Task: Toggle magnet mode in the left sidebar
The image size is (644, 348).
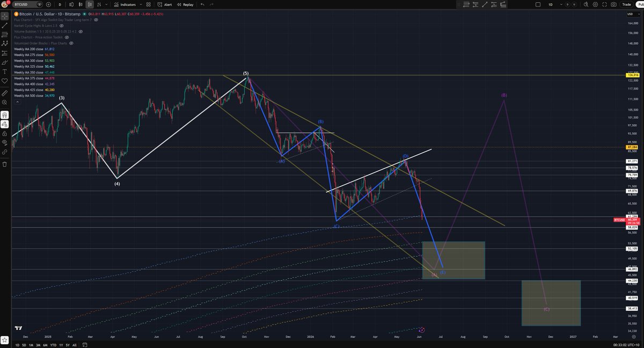Action: pos(5,114)
